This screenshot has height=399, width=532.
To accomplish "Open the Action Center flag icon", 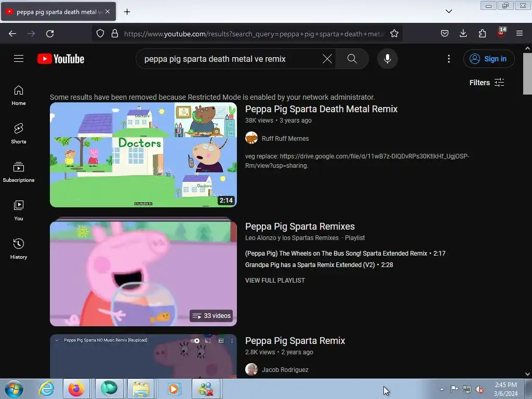I will coord(454,389).
